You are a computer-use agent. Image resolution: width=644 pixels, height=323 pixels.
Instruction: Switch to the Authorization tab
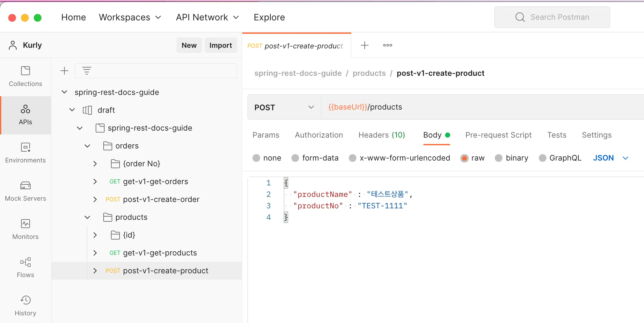tap(319, 135)
